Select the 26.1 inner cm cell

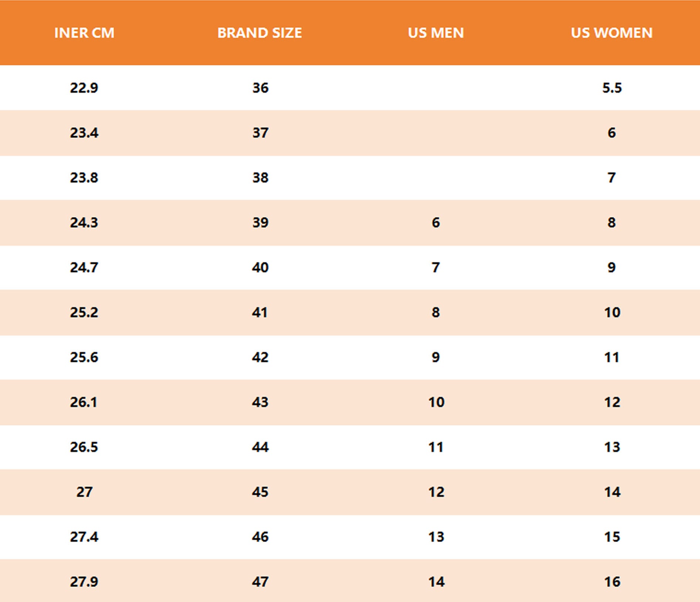(84, 402)
